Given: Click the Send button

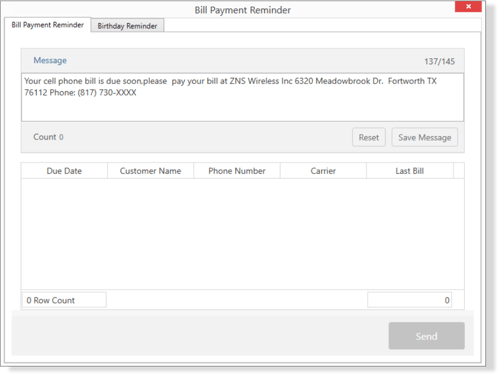Looking at the screenshot, I should (426, 336).
